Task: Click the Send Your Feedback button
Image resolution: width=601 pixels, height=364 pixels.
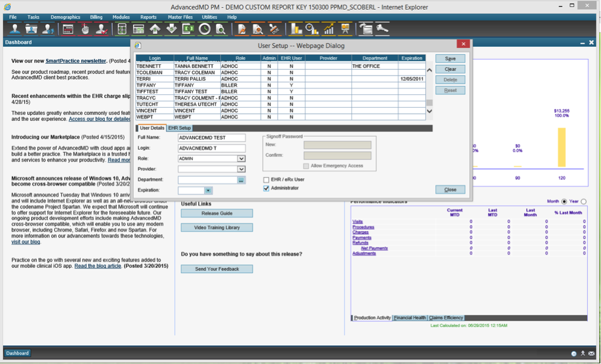Action: click(217, 269)
